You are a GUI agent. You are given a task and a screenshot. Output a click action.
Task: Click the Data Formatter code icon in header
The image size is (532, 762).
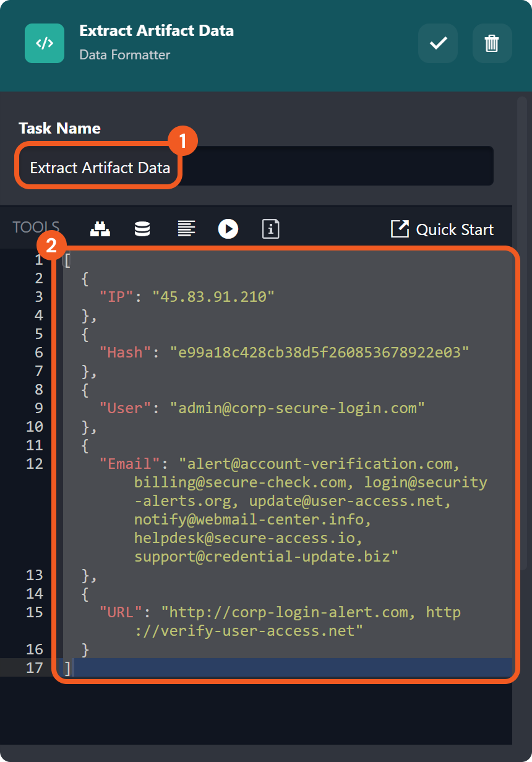(x=45, y=43)
